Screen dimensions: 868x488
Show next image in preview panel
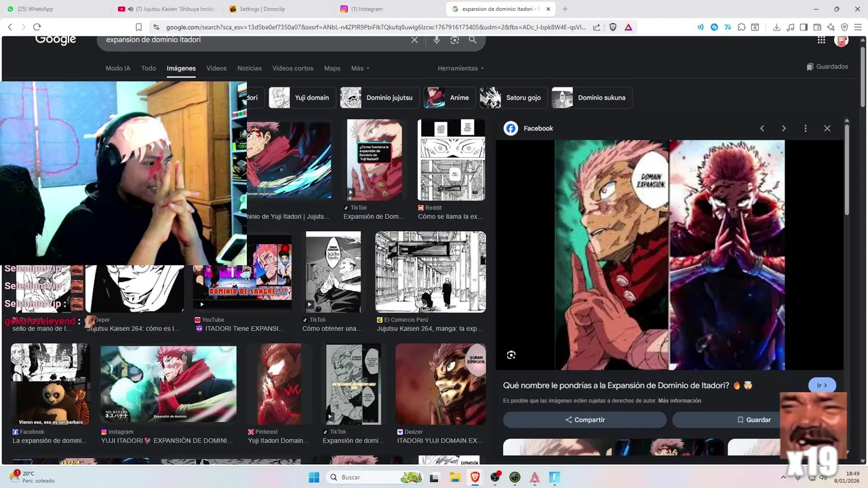[x=784, y=128]
